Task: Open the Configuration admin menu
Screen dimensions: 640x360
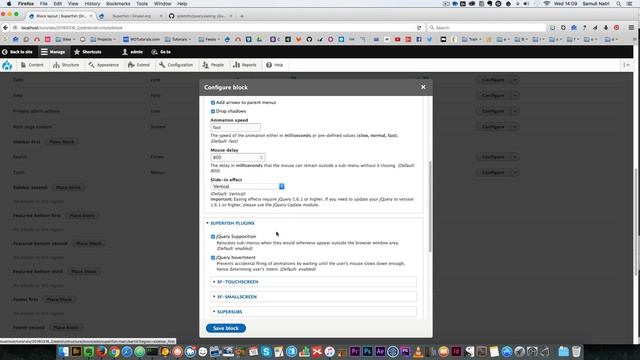Action: click(176, 65)
